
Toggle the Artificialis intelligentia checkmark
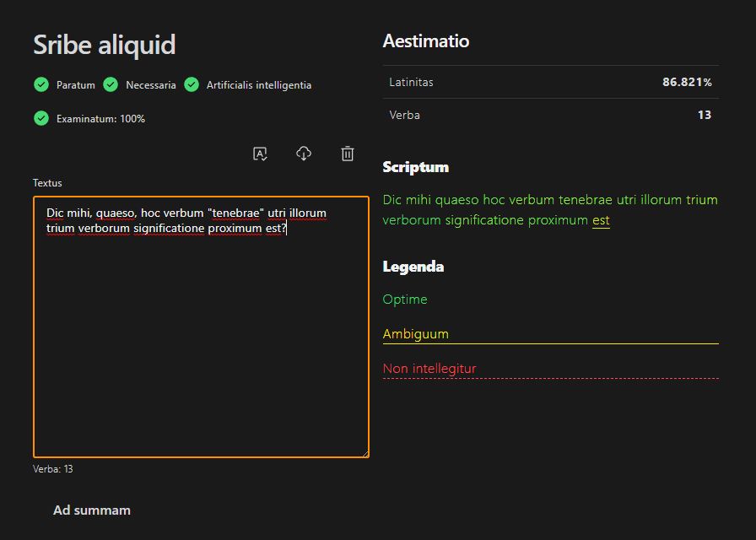192,84
